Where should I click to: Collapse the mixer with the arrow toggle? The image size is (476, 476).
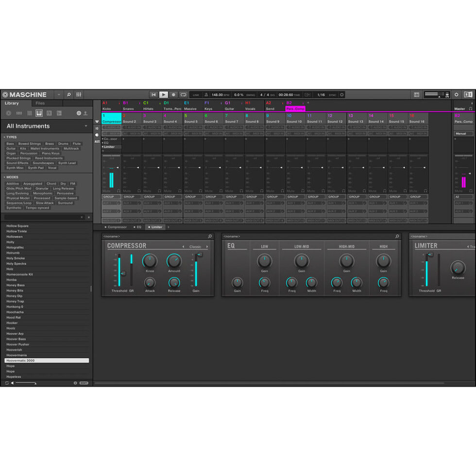point(97,122)
